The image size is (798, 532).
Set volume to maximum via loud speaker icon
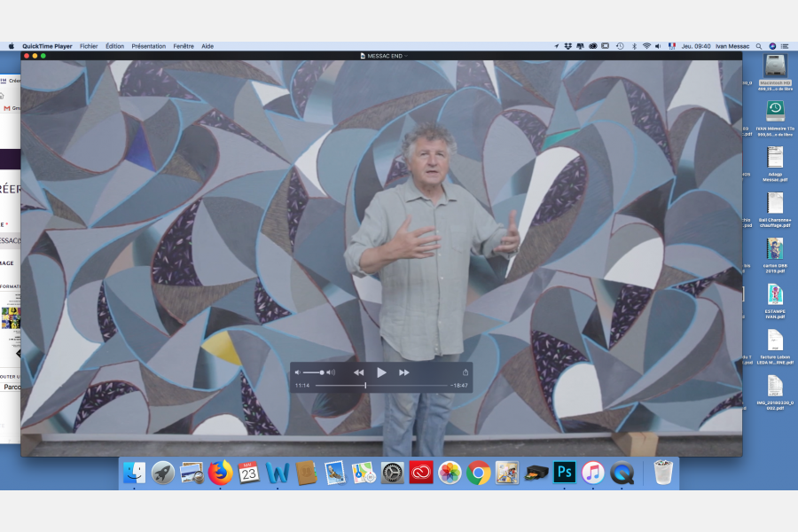pyautogui.click(x=332, y=372)
